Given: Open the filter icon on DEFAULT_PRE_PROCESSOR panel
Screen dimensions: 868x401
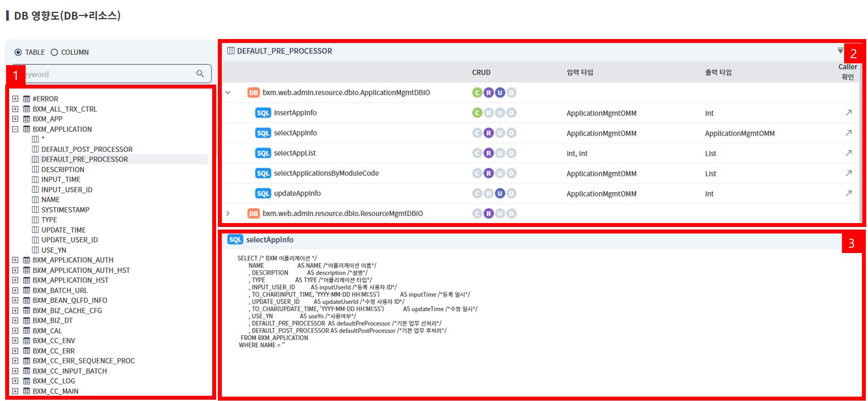Looking at the screenshot, I should 841,50.
